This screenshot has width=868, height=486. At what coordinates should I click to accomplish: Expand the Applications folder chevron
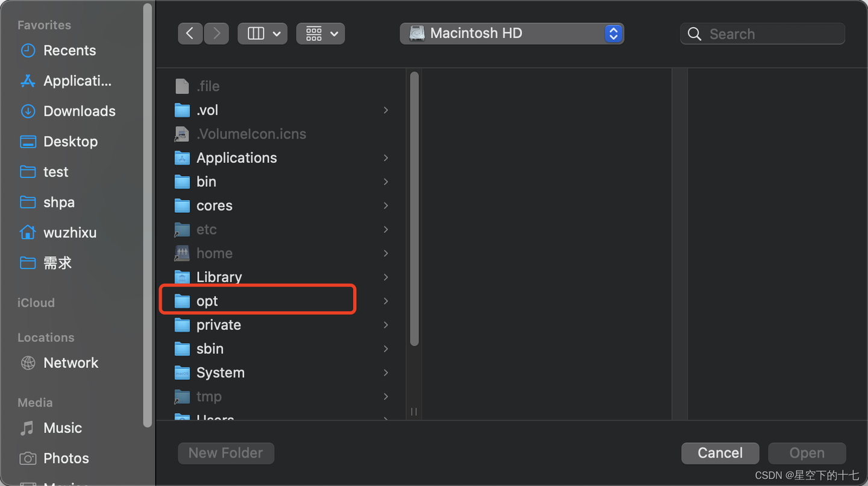coord(386,158)
